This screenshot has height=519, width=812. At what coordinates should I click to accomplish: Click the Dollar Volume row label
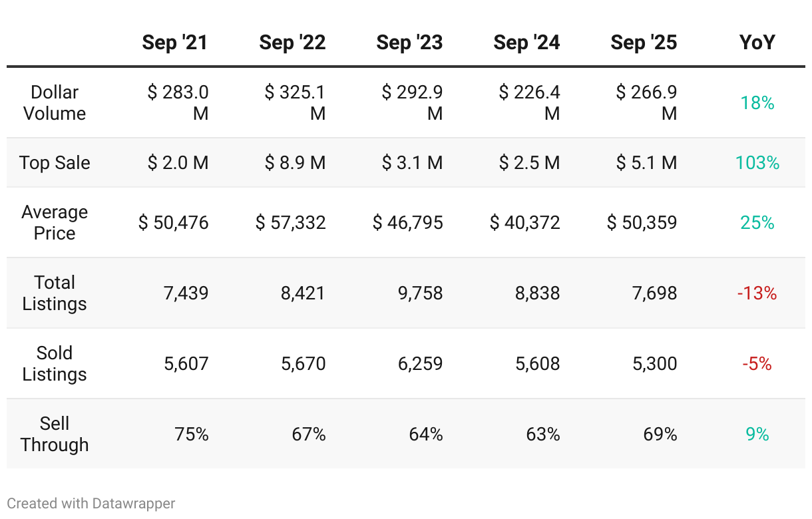pyautogui.click(x=55, y=102)
